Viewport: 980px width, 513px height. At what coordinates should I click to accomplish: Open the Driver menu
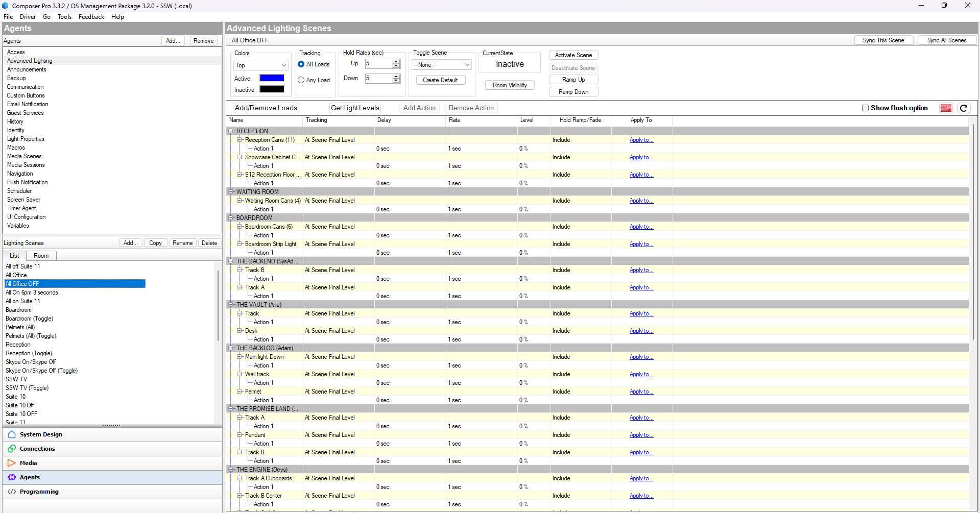(x=28, y=17)
